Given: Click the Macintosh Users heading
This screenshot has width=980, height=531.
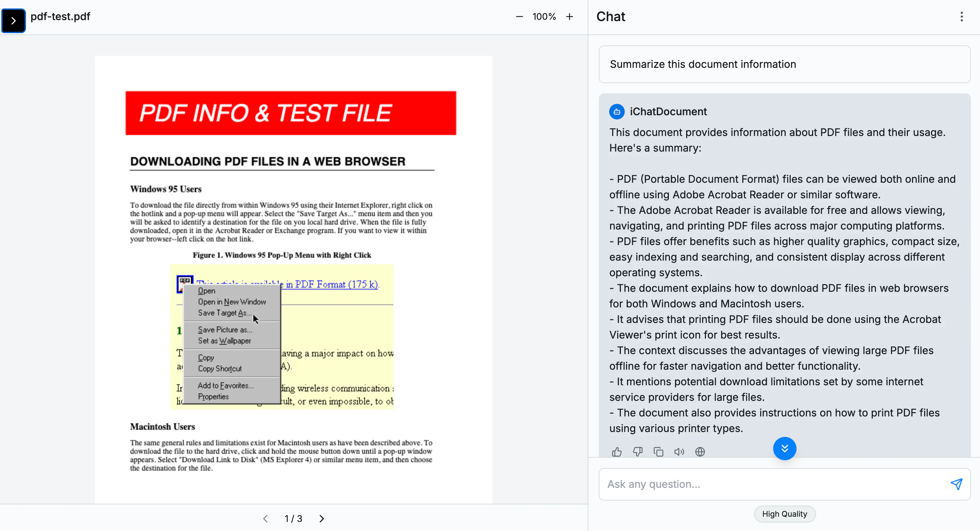Looking at the screenshot, I should pyautogui.click(x=162, y=426).
